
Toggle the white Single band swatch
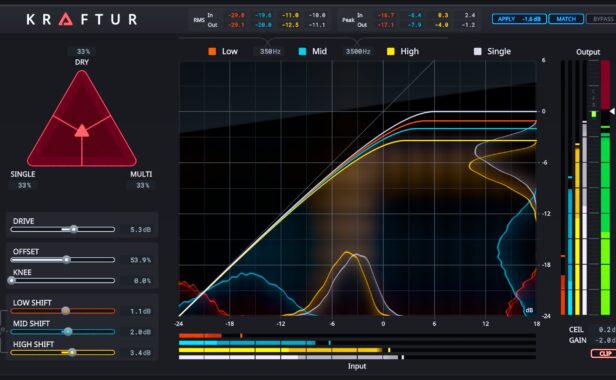tap(477, 51)
